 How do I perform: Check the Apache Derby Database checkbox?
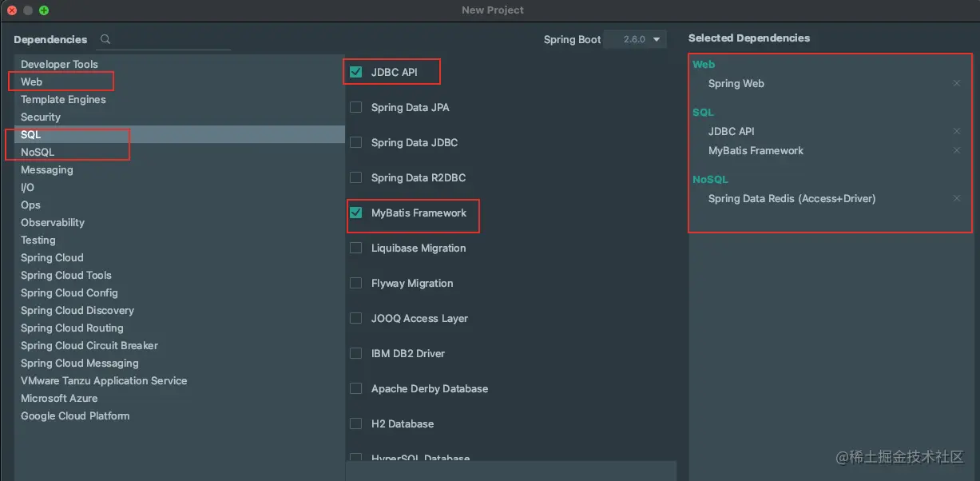(356, 388)
